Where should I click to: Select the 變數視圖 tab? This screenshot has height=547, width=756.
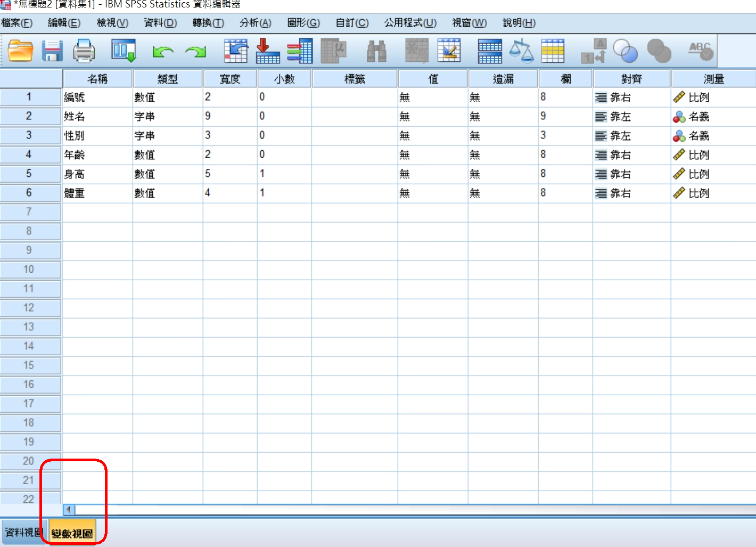[x=72, y=533]
